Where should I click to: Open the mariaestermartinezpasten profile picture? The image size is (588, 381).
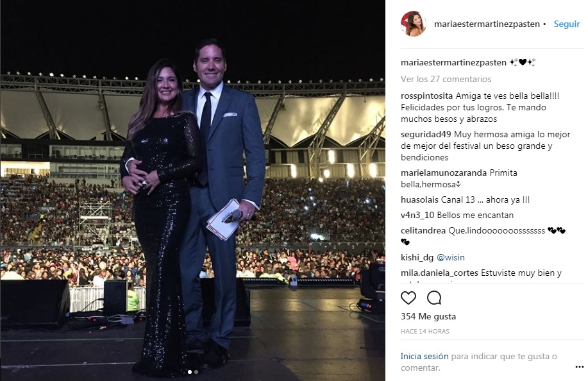point(414,24)
